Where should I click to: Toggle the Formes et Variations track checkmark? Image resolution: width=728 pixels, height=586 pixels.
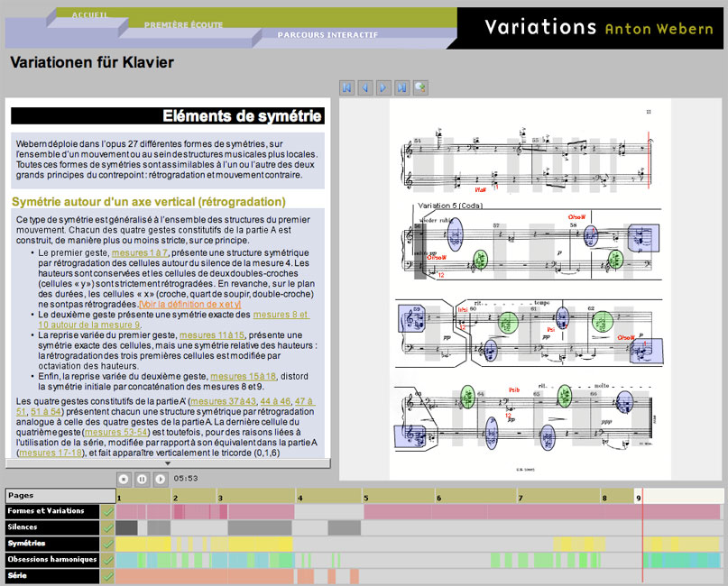click(107, 512)
